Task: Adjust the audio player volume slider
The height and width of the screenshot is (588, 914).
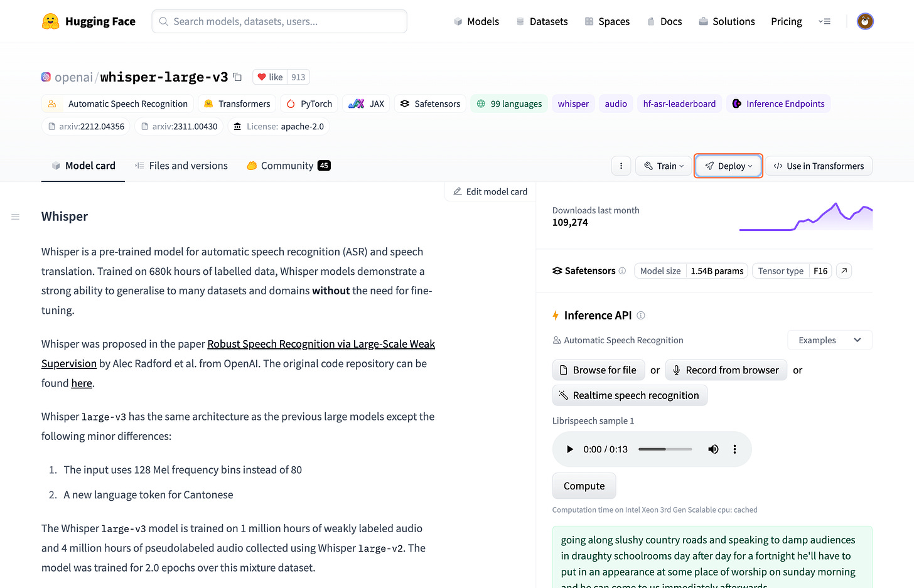Action: 665,449
